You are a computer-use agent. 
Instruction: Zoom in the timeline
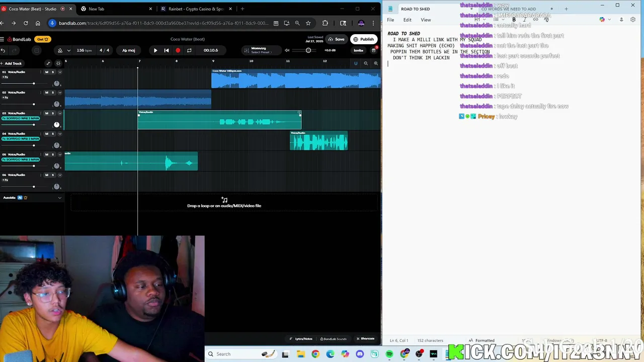pos(375,63)
